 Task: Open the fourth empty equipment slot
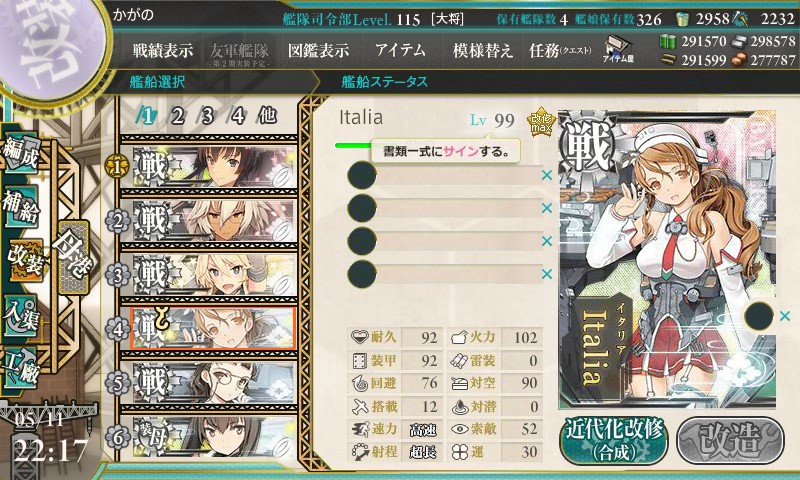pyautogui.click(x=444, y=274)
